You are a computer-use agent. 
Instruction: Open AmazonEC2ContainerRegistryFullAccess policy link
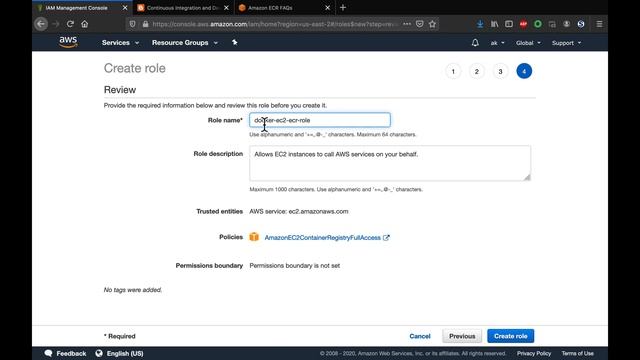(x=322, y=238)
